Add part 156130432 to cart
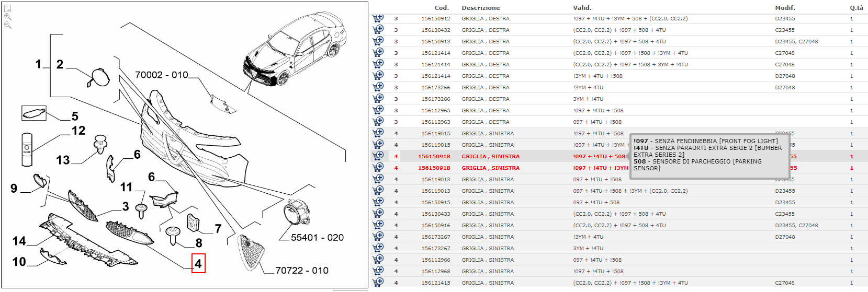 378,30
